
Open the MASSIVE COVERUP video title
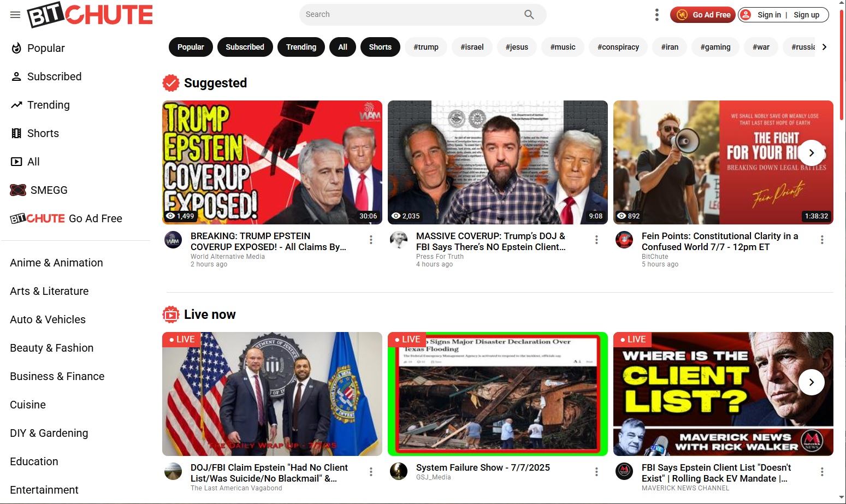tap(490, 241)
